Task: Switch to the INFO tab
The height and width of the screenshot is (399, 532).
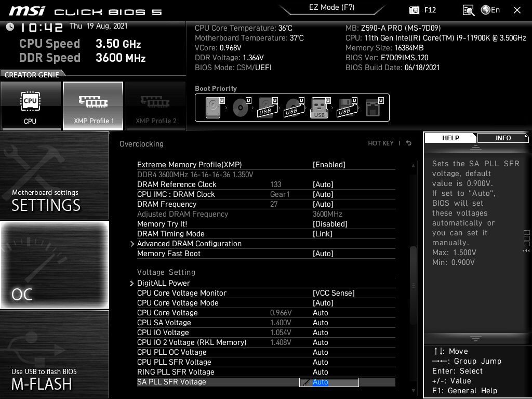Action: [x=503, y=138]
